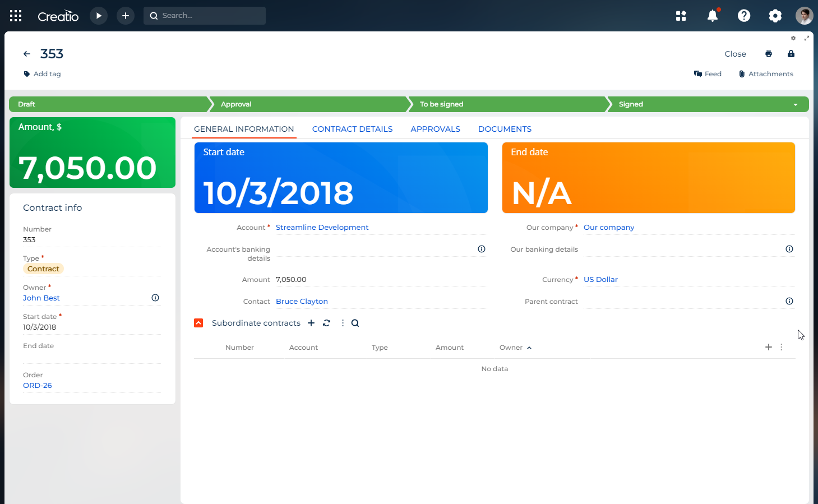Click the contract Number field 353
Viewport: 818px width, 504px height.
pos(92,239)
